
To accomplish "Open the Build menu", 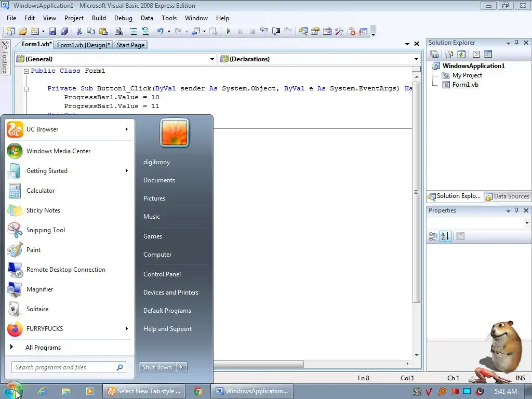I will [x=99, y=18].
